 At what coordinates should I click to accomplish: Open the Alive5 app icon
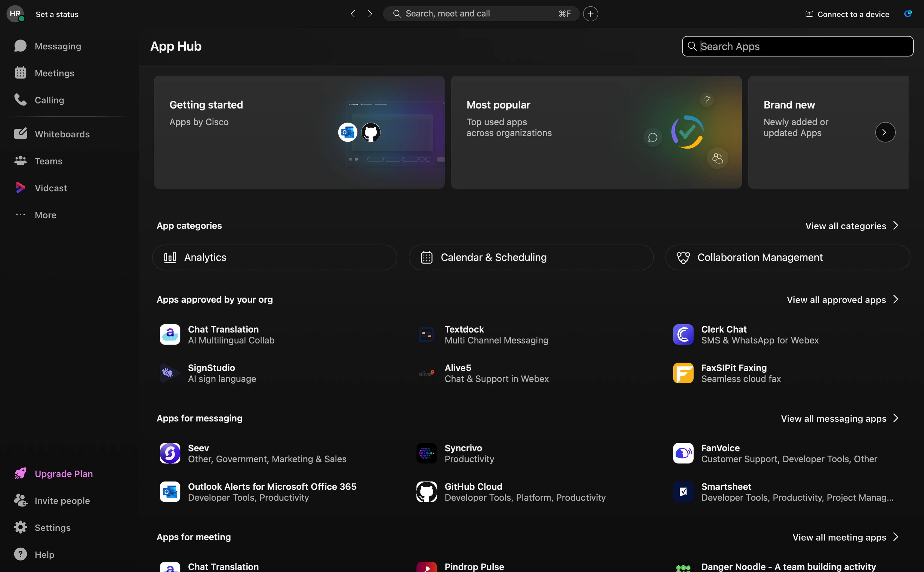[x=426, y=373]
